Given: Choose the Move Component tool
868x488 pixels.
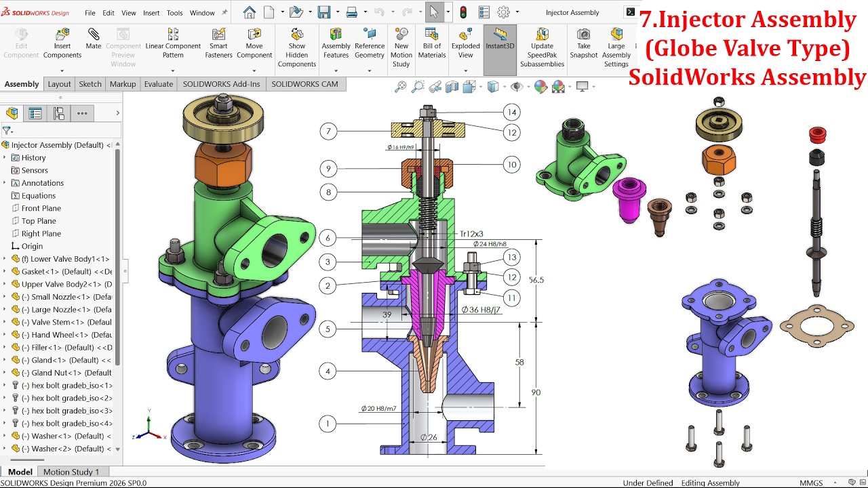Looking at the screenshot, I should 254,43.
